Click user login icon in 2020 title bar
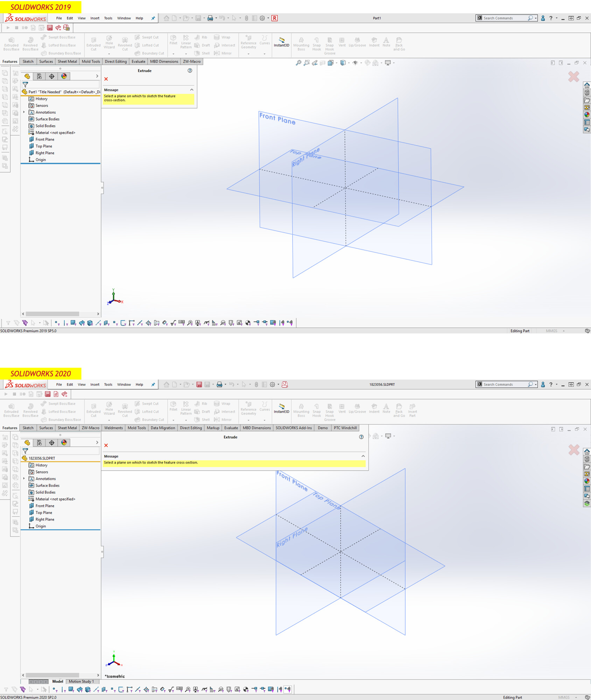Viewport: 591px width, 700px height. (543, 384)
